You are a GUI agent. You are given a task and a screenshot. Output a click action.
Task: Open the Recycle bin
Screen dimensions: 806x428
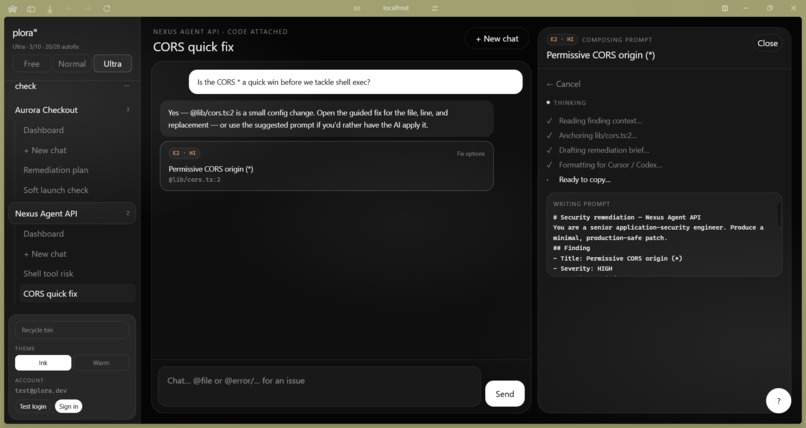pos(72,330)
